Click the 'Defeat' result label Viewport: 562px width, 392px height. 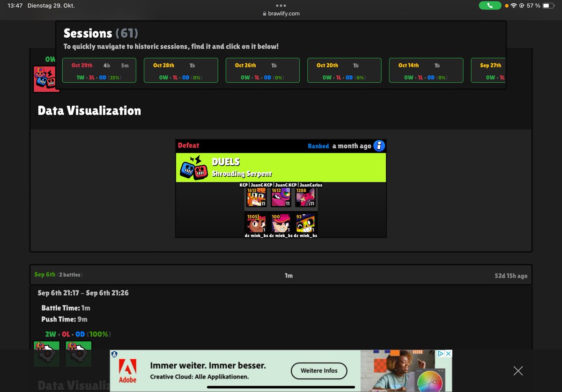[188, 145]
